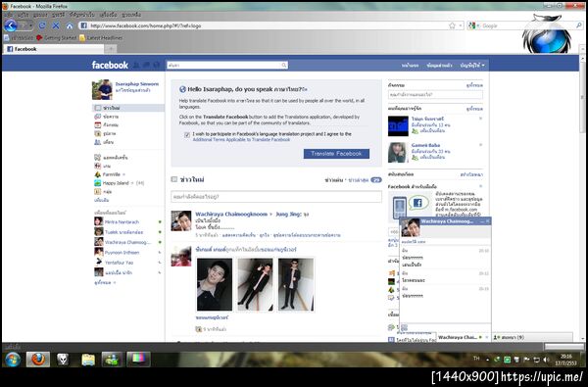Image resolution: width=588 pixels, height=387 pixels.
Task: Open Latest Headlines bookmark
Action: (x=101, y=38)
